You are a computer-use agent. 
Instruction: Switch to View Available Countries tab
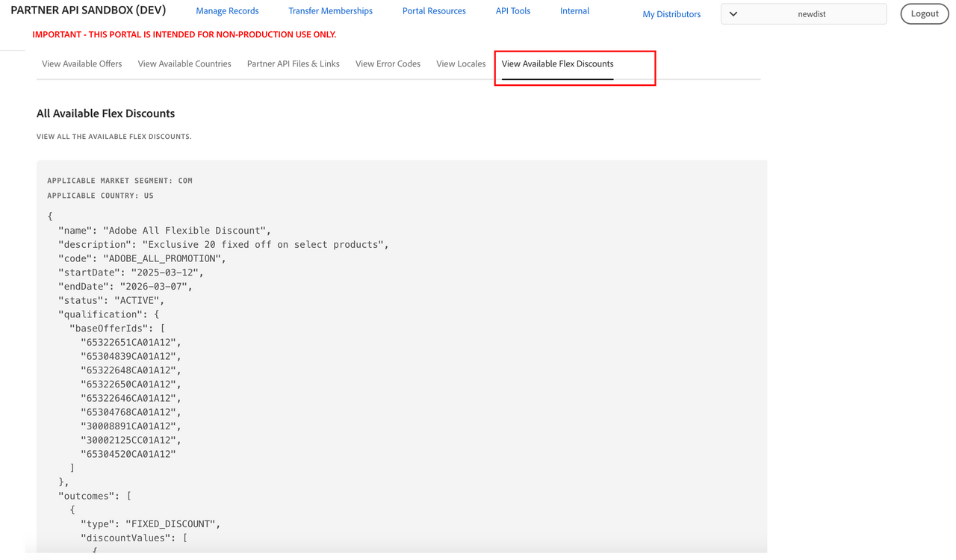pyautogui.click(x=184, y=64)
